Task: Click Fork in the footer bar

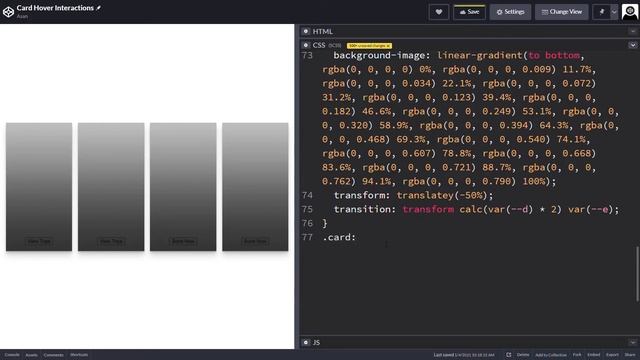Action: point(577,355)
